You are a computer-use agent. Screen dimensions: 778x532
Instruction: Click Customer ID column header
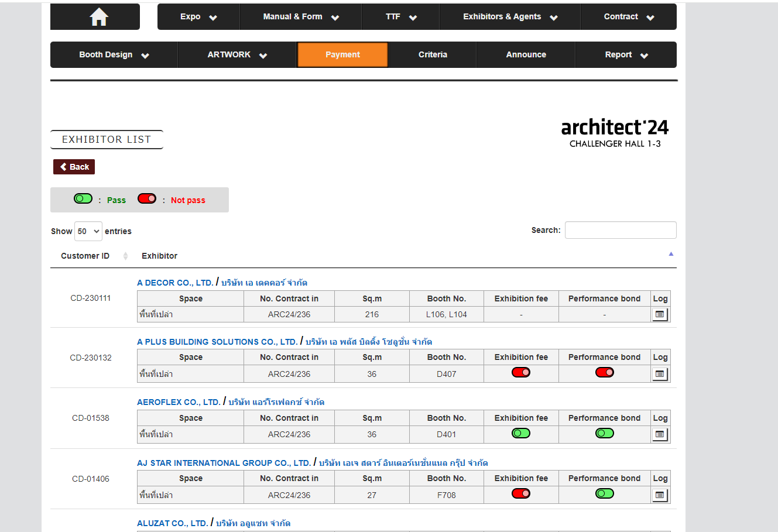pos(85,256)
